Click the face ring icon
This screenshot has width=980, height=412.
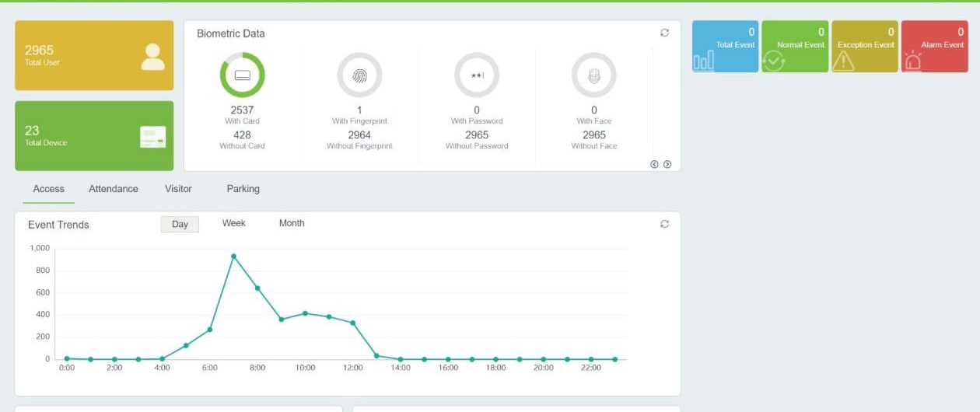[594, 75]
